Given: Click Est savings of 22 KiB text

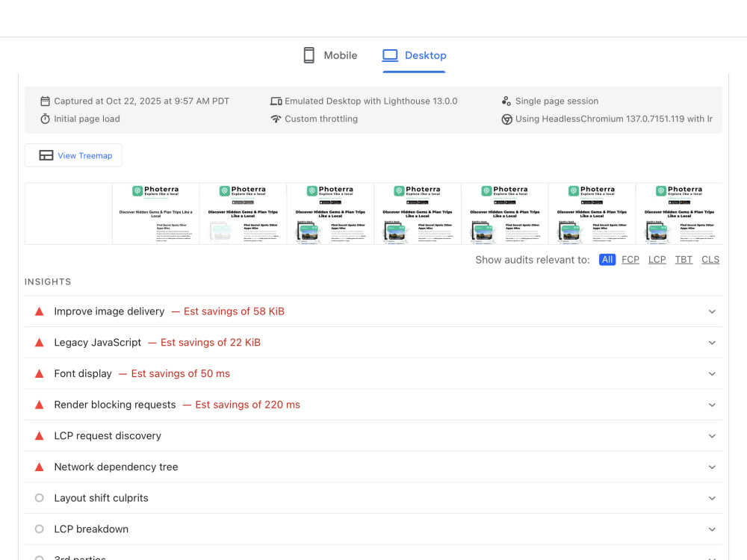Looking at the screenshot, I should point(211,343).
